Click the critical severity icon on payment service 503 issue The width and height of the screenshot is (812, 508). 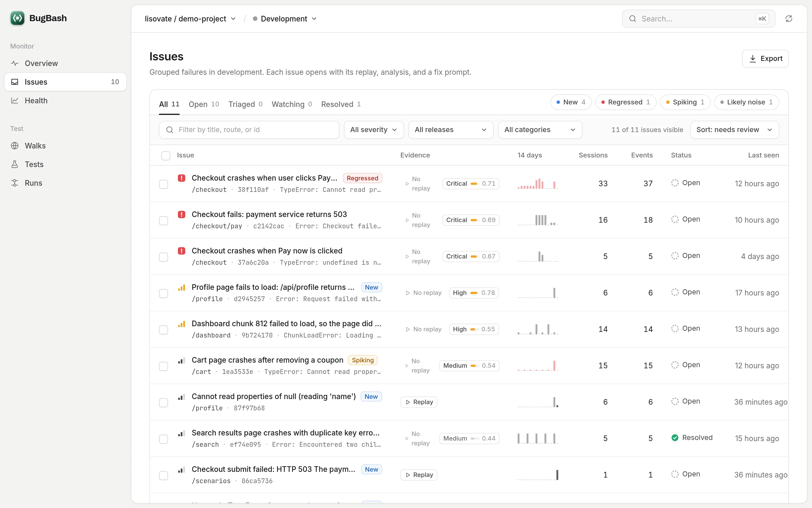click(182, 214)
